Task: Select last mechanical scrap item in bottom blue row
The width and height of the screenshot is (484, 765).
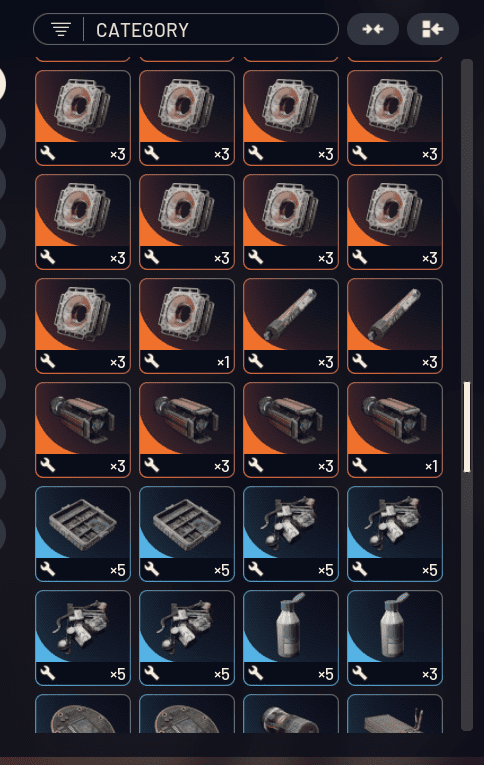Action: [187, 638]
